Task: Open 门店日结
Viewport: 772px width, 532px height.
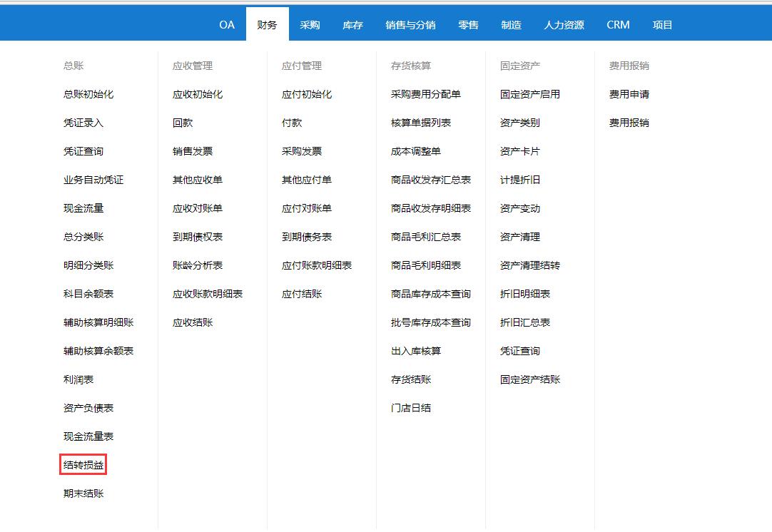Action: 411,408
